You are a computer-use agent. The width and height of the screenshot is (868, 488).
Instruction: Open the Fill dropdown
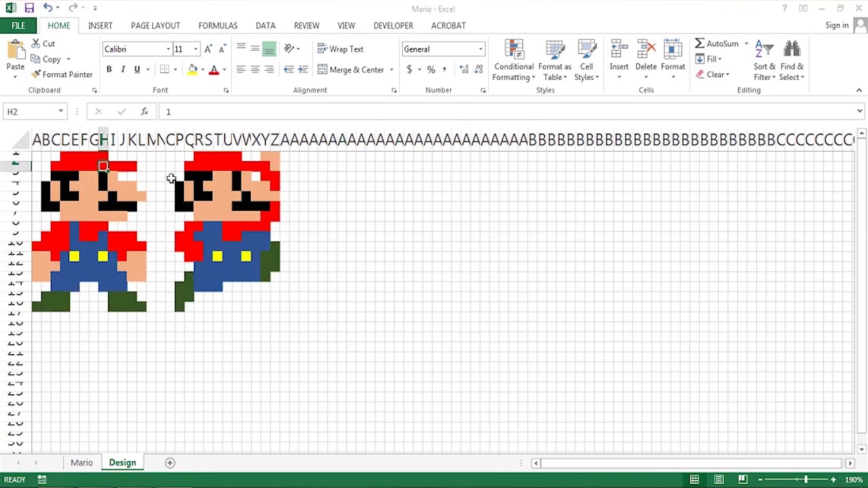709,59
